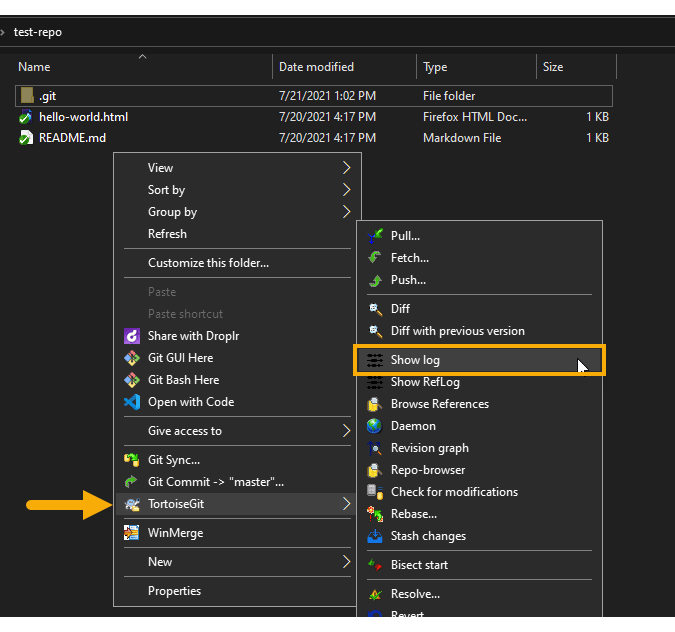675x632 pixels.
Task: Click the Revision graph icon
Action: 375,448
